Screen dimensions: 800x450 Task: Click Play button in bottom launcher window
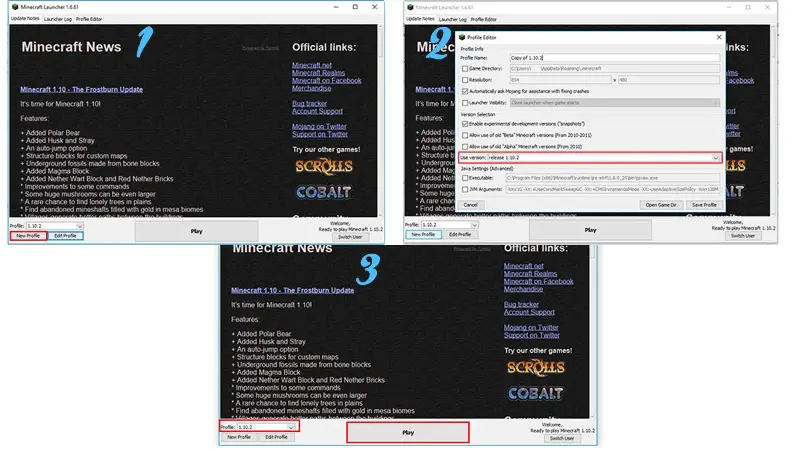(408, 432)
